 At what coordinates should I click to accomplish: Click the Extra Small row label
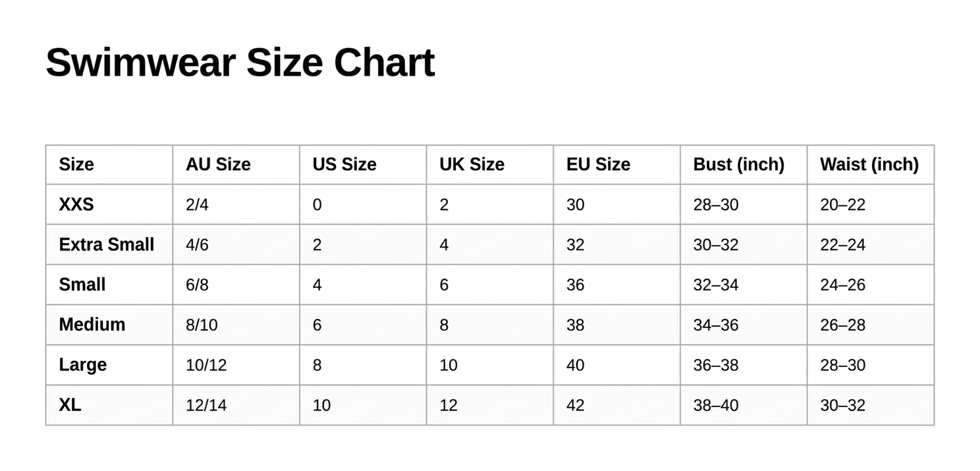[x=106, y=245]
